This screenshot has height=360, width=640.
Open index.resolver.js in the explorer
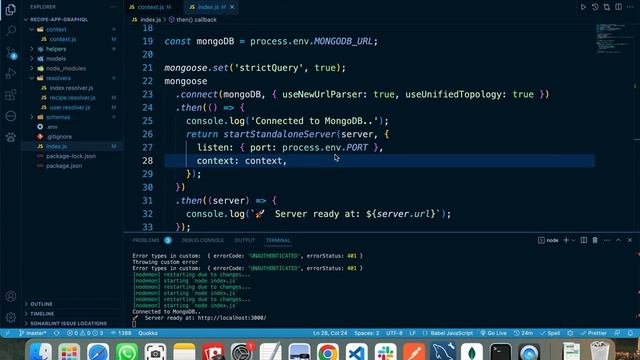coord(71,88)
